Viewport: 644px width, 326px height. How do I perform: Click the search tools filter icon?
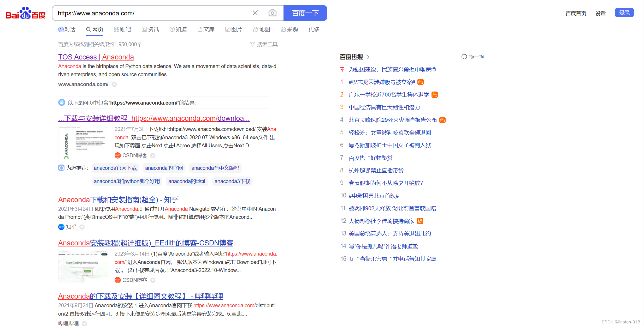252,44
